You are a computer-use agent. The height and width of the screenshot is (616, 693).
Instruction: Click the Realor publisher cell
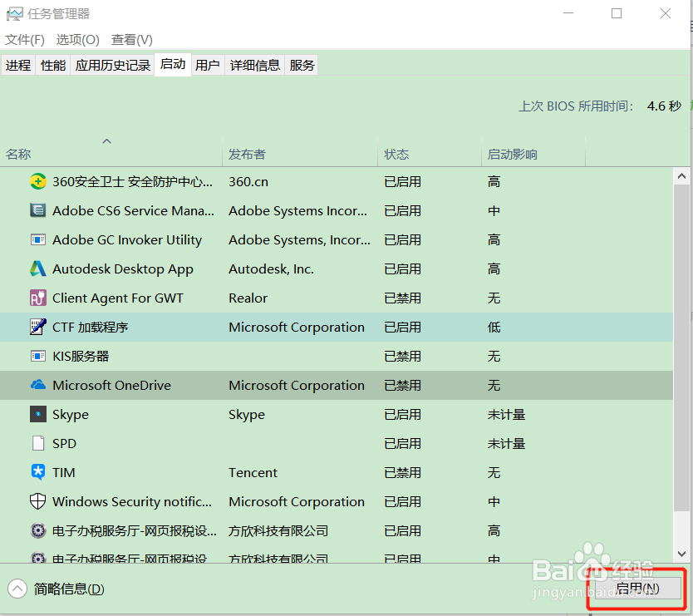(x=248, y=298)
